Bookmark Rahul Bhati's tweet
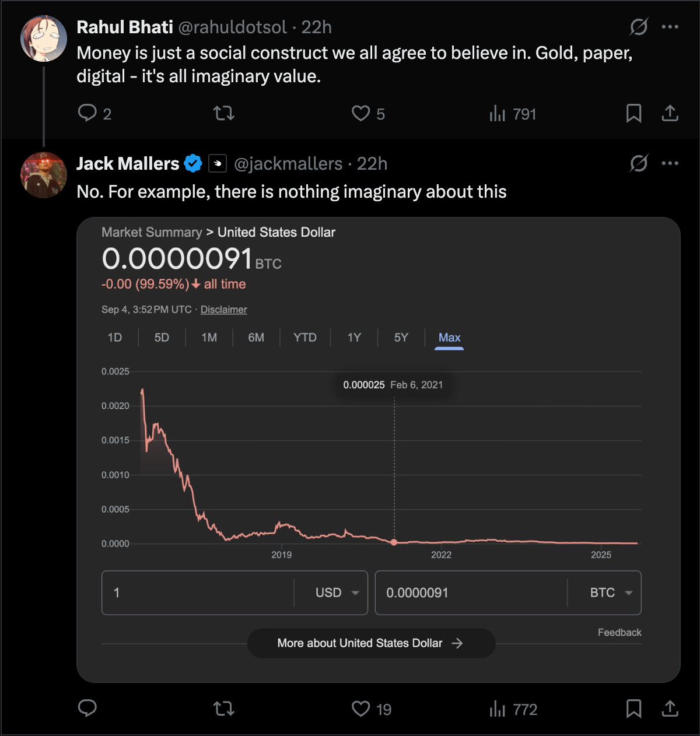Image resolution: width=700 pixels, height=736 pixels. (633, 113)
